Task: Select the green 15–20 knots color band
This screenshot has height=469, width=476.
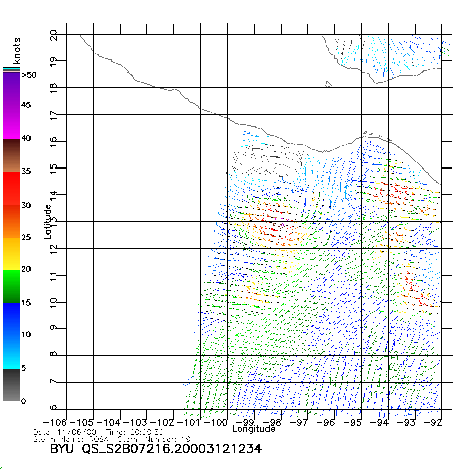Action: (12, 286)
